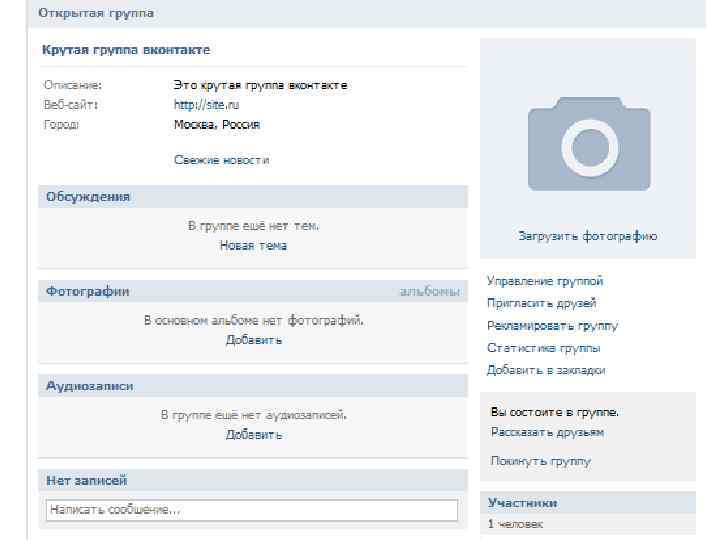The image size is (720, 540).
Task: Select Рекламировать группу
Action: pyautogui.click(x=552, y=326)
